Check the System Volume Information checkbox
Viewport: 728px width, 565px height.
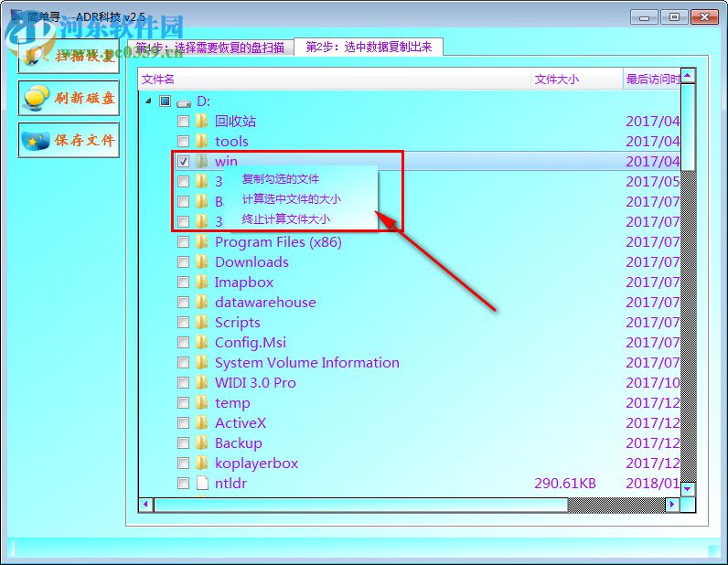[x=184, y=363]
